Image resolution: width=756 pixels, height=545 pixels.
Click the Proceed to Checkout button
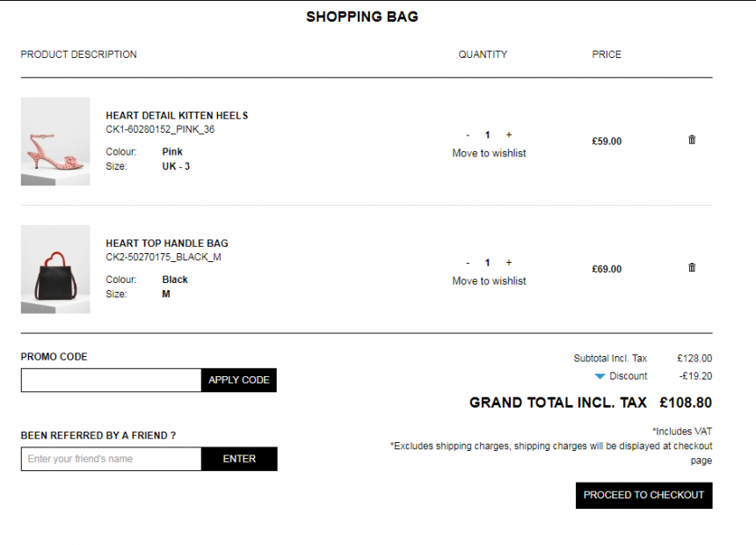point(643,495)
